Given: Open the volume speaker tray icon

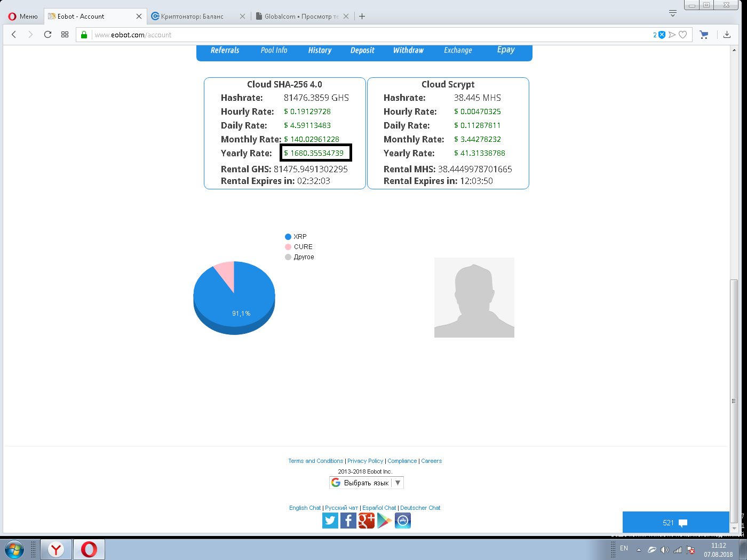Looking at the screenshot, I should pos(664,550).
